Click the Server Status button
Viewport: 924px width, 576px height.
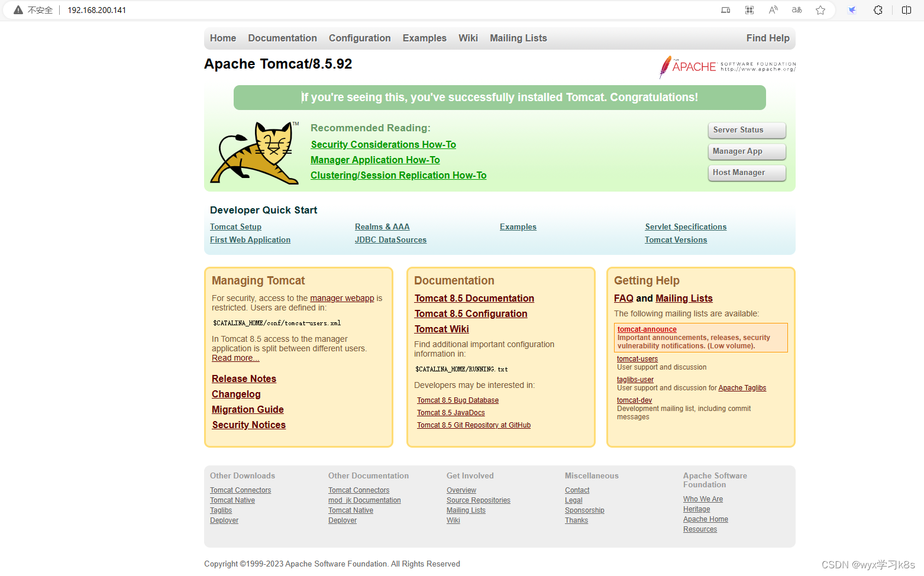747,130
